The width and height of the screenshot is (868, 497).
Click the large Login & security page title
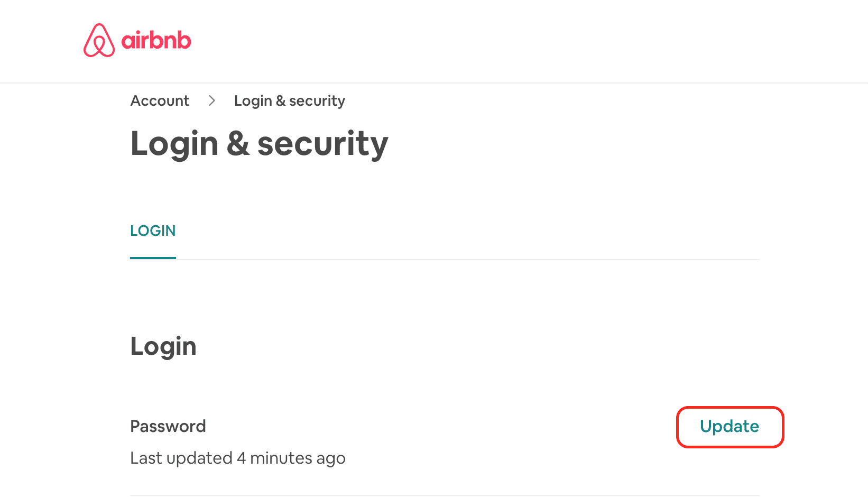[x=259, y=144]
